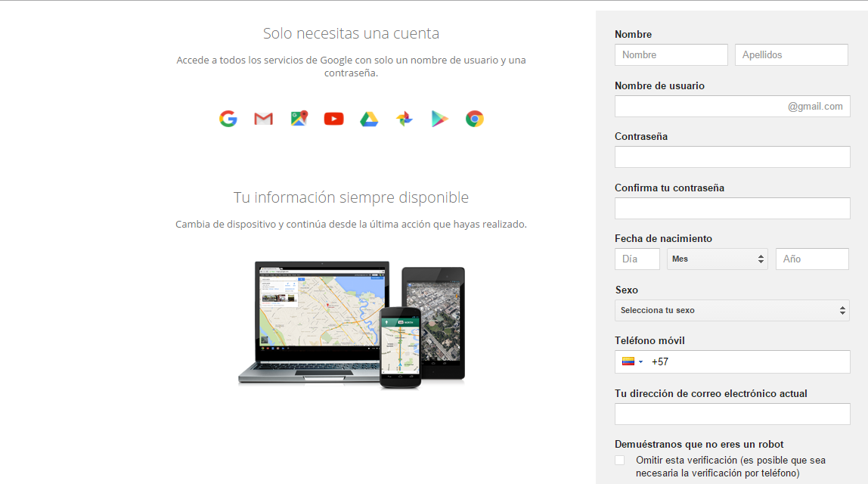This screenshot has height=484, width=868.
Task: Click into the Apellidos field
Action: pyautogui.click(x=791, y=55)
